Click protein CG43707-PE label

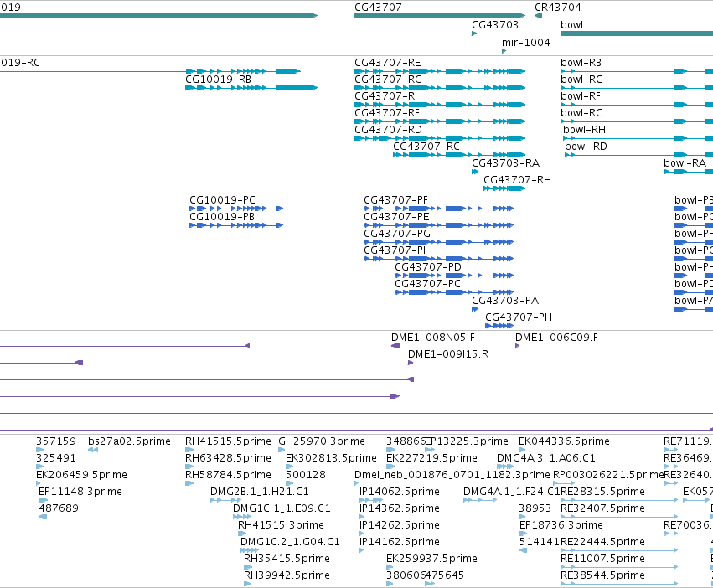[x=396, y=217]
